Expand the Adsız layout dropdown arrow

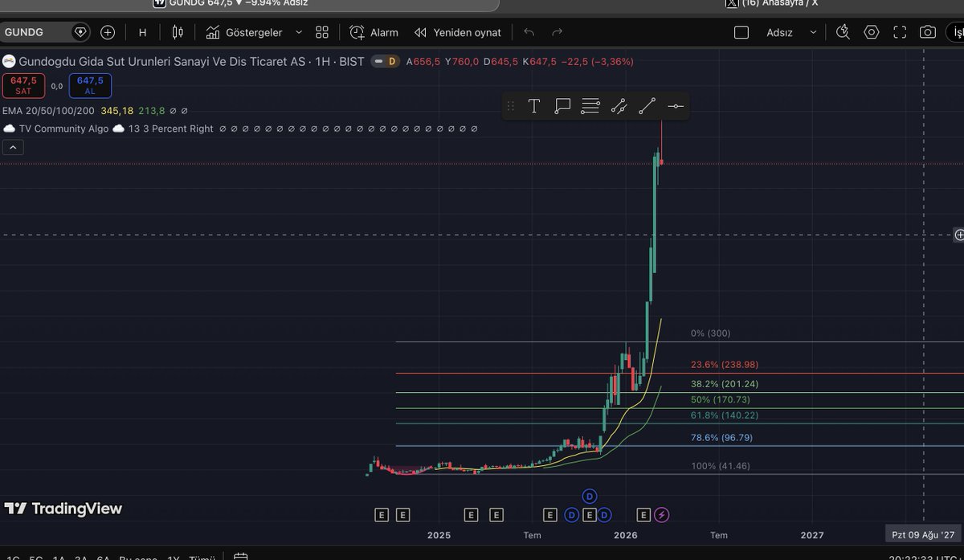813,33
